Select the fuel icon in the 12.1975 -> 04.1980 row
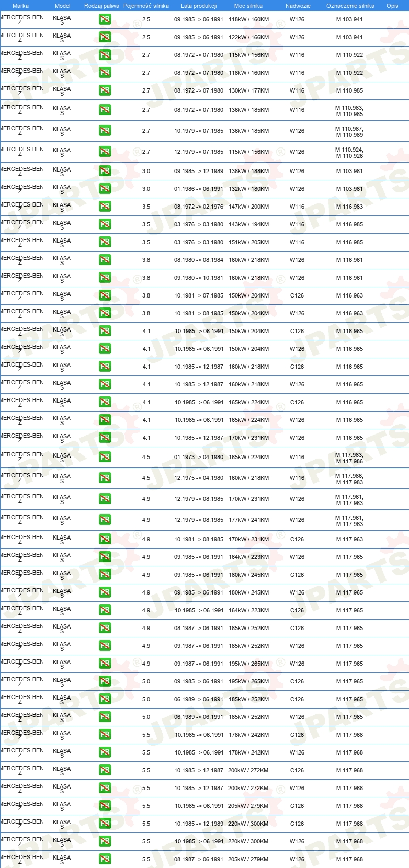The width and height of the screenshot is (409, 868). click(105, 478)
